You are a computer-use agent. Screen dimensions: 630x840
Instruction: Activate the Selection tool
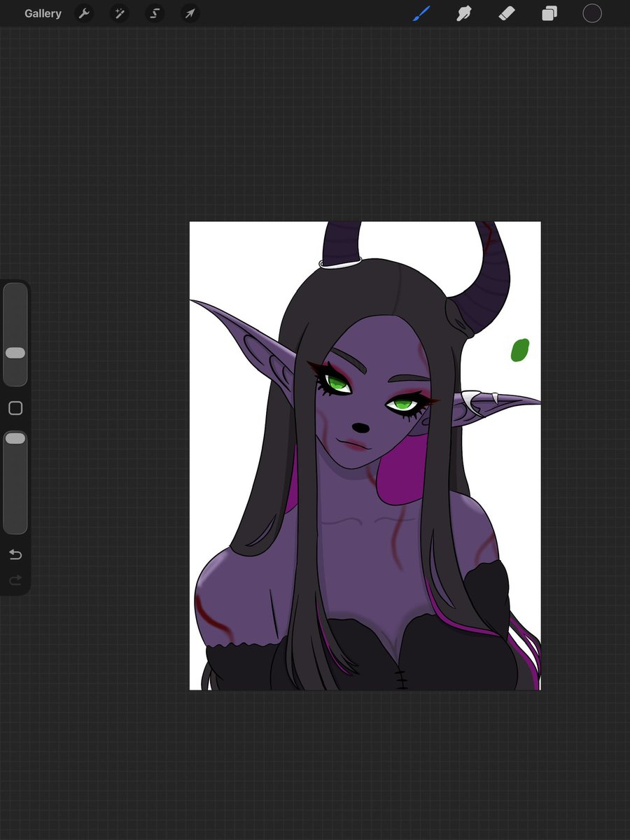coord(155,13)
